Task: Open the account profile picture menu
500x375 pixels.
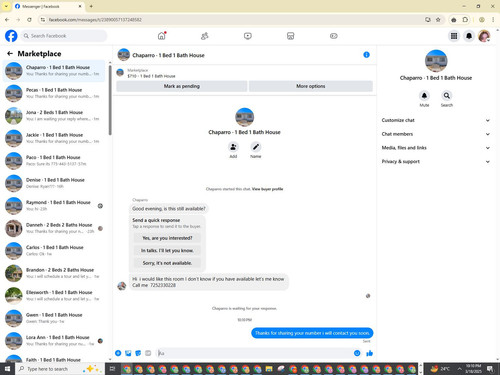Action: tap(484, 36)
